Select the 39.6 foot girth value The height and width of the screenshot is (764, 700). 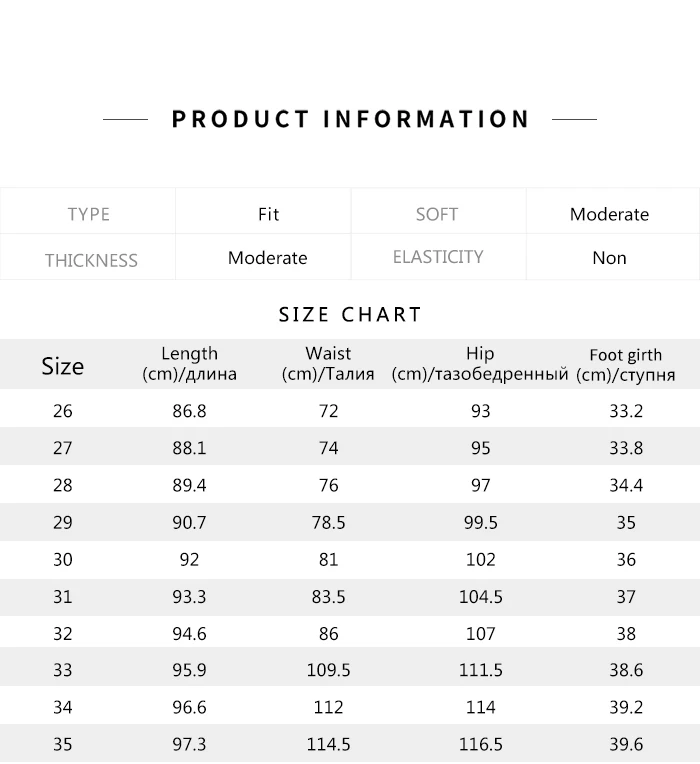(x=626, y=745)
